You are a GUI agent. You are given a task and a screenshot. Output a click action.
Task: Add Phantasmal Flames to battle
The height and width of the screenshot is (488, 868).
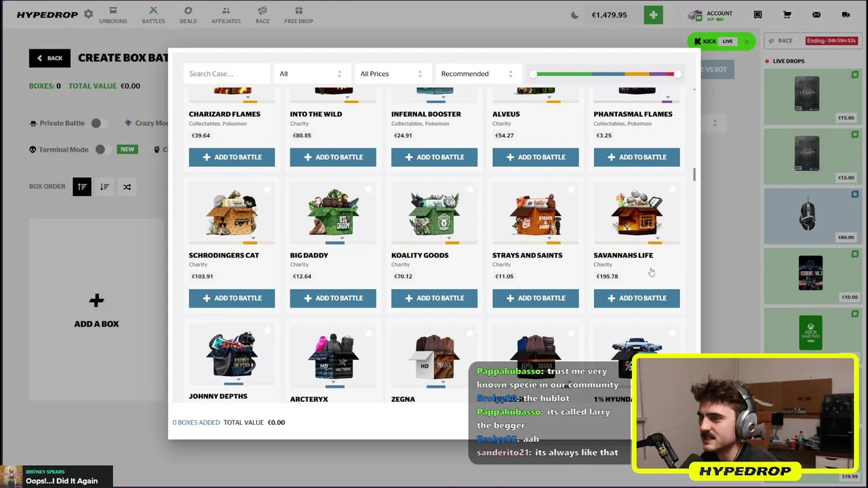[637, 157]
